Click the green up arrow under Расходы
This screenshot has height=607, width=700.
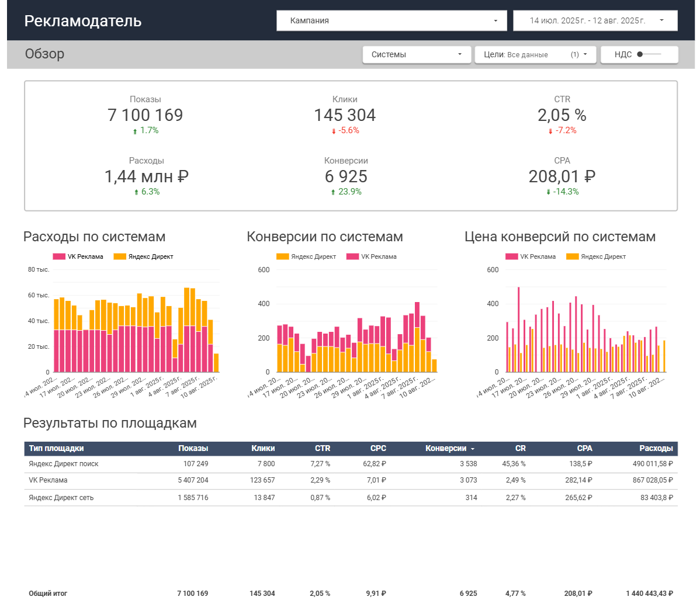click(136, 192)
